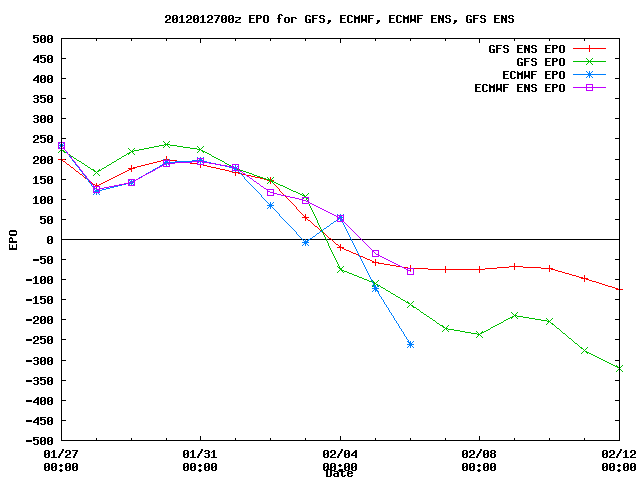Click the blue star sample beside ECMWF EPO
The height and width of the screenshot is (480, 640).
(589, 75)
